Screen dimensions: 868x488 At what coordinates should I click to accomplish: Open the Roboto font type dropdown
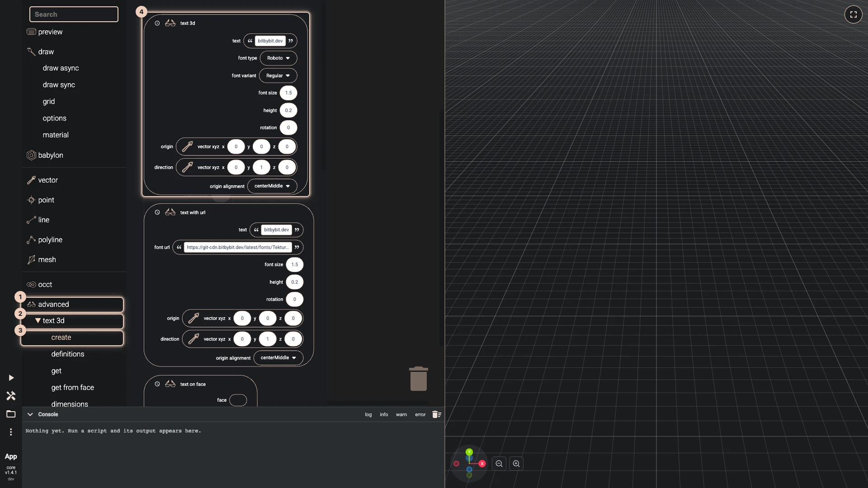278,58
